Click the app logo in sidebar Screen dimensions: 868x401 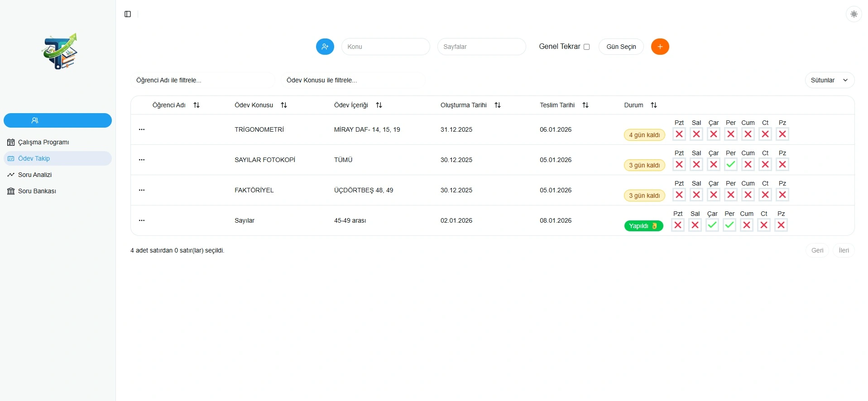click(x=60, y=51)
